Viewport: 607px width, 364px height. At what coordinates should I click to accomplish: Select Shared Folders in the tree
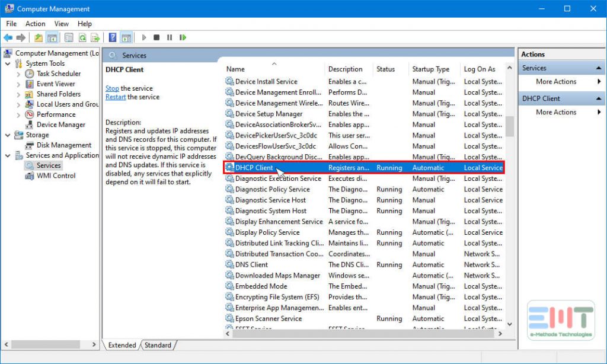point(59,94)
